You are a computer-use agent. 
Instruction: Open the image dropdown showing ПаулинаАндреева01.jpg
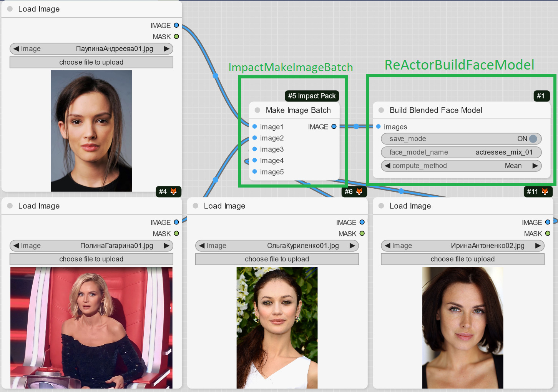91,49
